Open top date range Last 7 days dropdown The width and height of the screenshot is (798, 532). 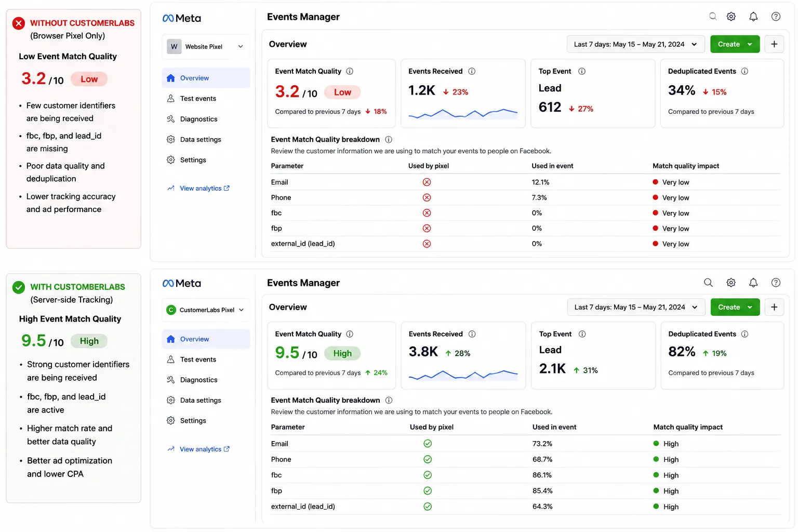635,44
